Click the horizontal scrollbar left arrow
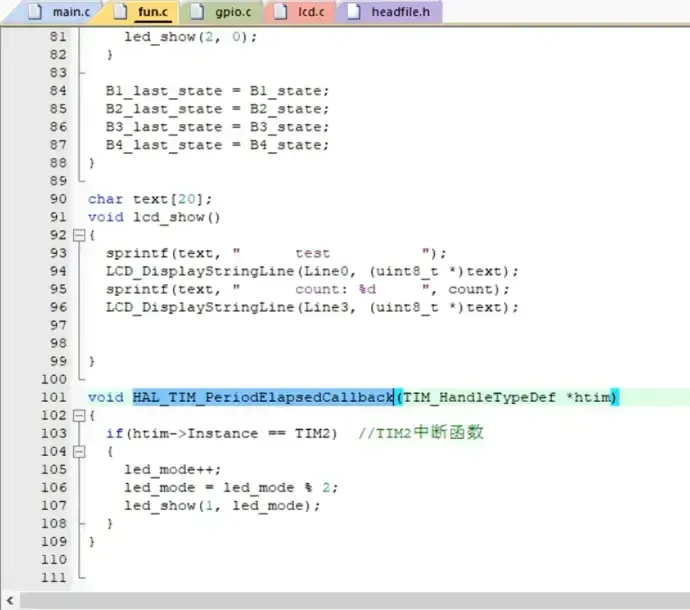Viewport: 690px width, 610px height. pyautogui.click(x=10, y=600)
